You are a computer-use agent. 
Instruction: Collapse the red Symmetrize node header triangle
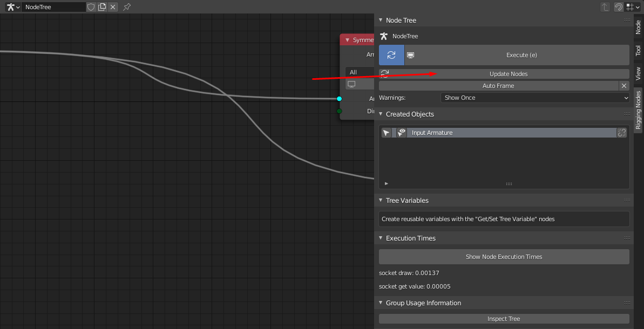coord(348,40)
